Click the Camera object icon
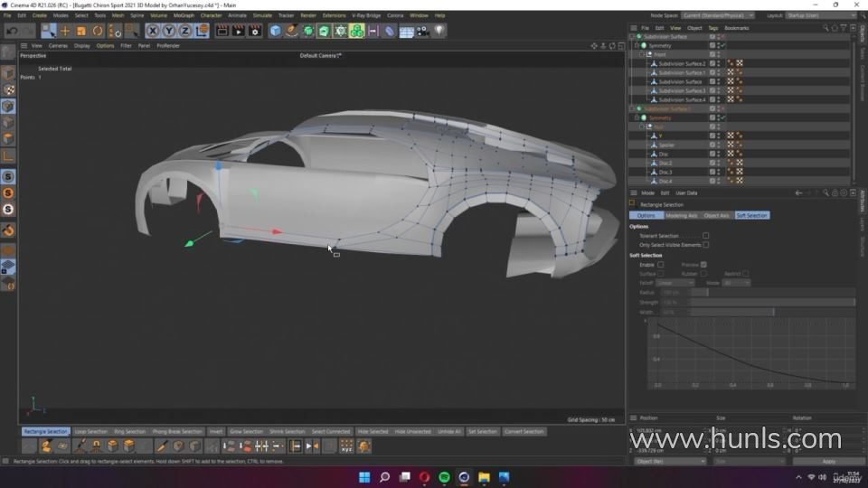Viewport: 868px width, 488px height. (x=423, y=31)
